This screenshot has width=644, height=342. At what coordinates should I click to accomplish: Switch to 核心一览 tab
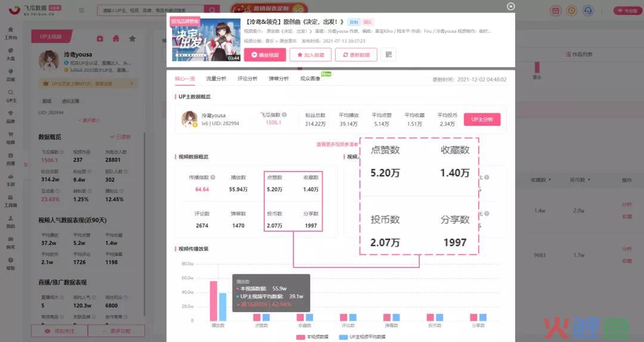(x=185, y=79)
